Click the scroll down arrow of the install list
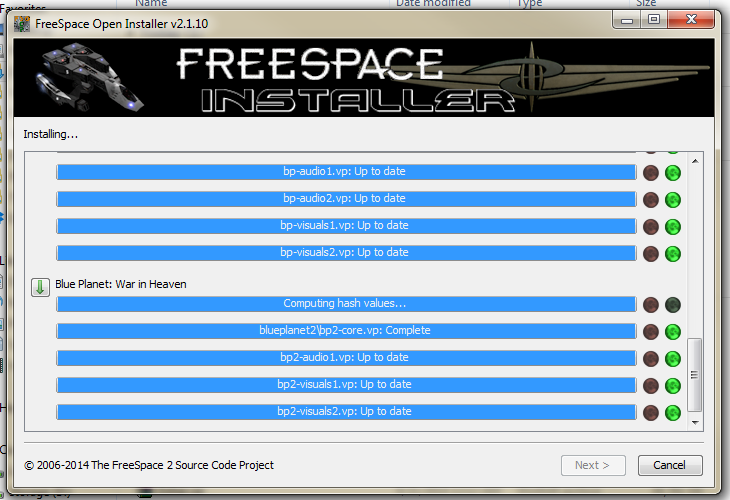The width and height of the screenshot is (730, 500). pyautogui.click(x=695, y=423)
